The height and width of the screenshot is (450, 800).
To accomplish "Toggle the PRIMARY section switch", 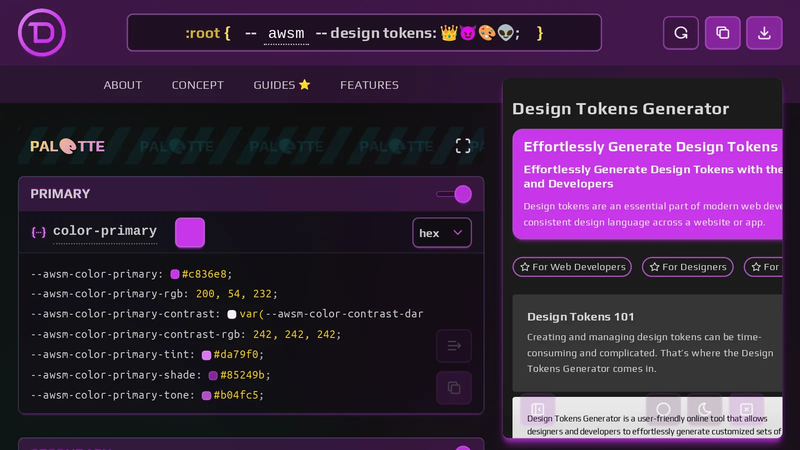I will point(454,194).
